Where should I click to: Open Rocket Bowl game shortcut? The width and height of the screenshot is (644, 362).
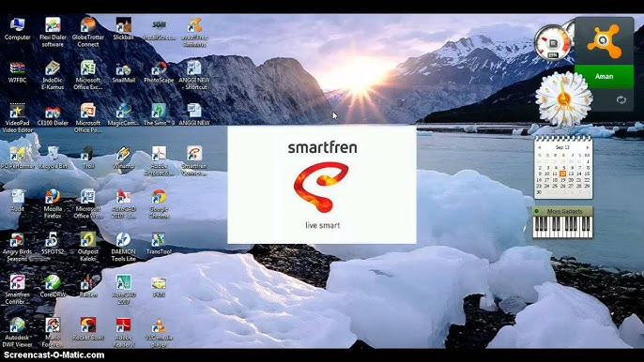pyautogui.click(x=88, y=329)
